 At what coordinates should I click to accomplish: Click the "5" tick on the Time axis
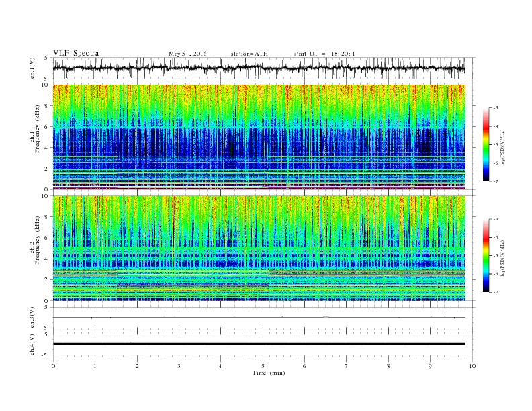coord(263,366)
